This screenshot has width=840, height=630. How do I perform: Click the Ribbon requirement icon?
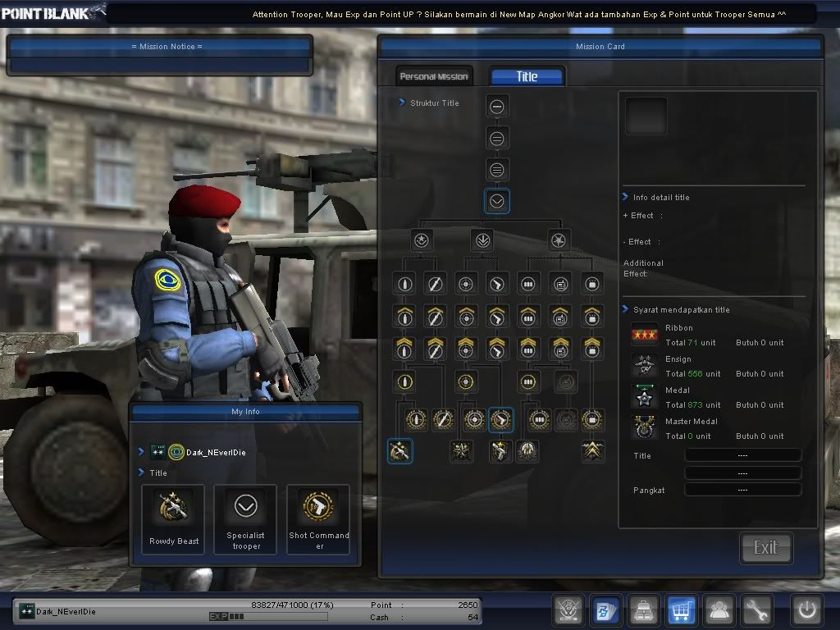click(645, 335)
